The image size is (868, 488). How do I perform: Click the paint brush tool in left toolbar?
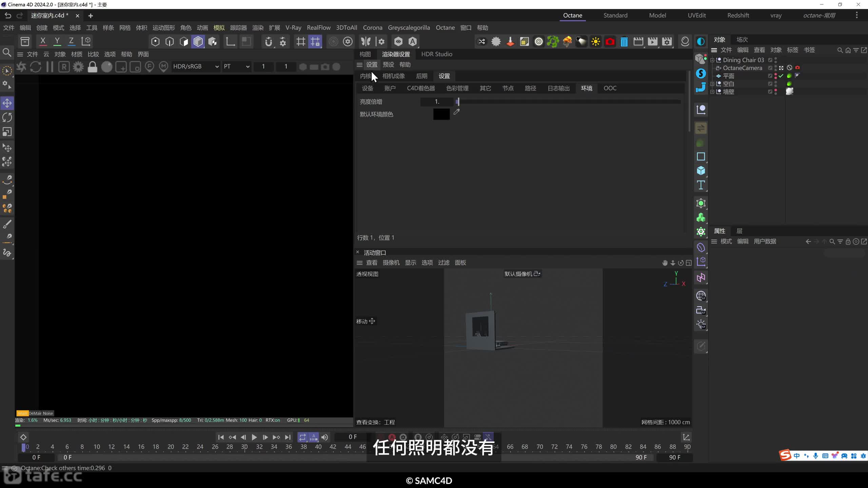(7, 224)
